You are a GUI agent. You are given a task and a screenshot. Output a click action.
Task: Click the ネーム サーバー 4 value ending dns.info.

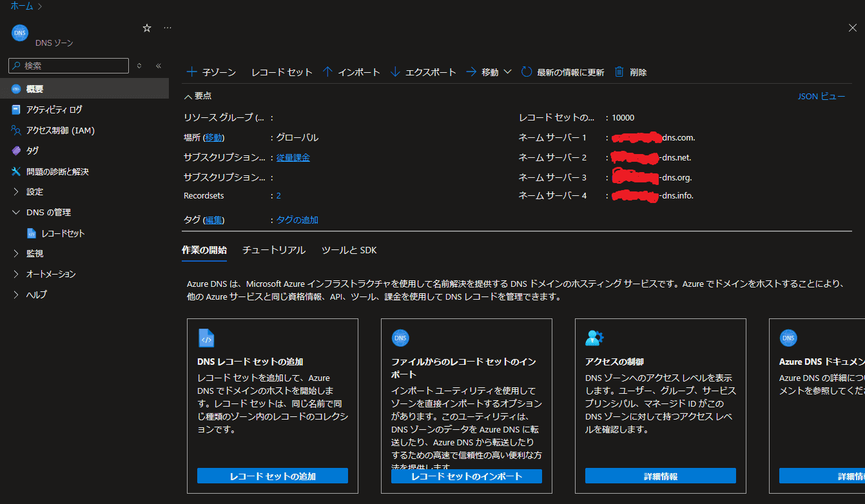652,195
